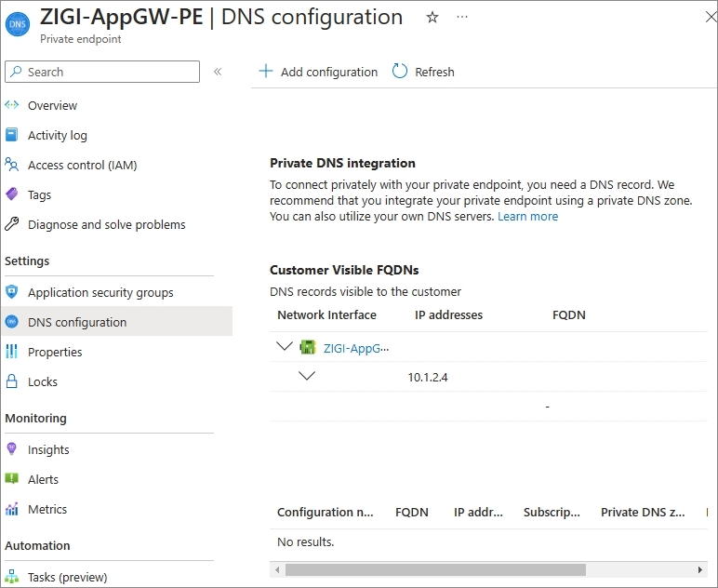Favorite this page with the star icon
The height and width of the screenshot is (588, 718).
[432, 18]
